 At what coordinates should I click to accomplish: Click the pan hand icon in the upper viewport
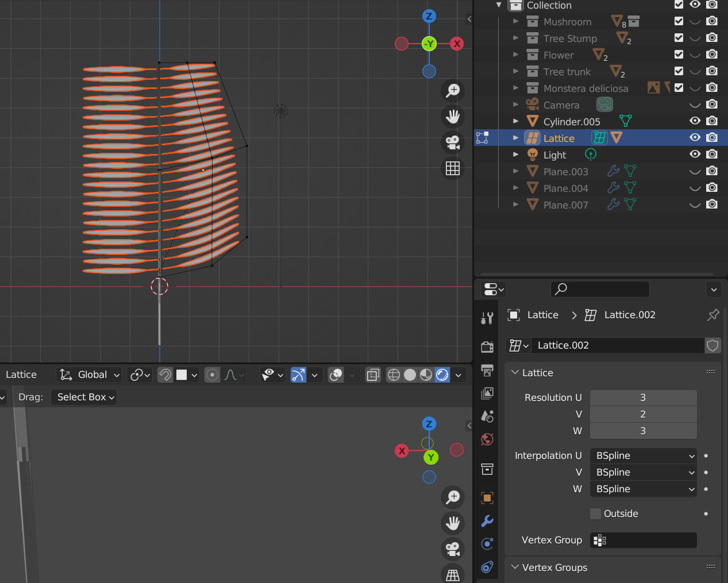tap(453, 117)
